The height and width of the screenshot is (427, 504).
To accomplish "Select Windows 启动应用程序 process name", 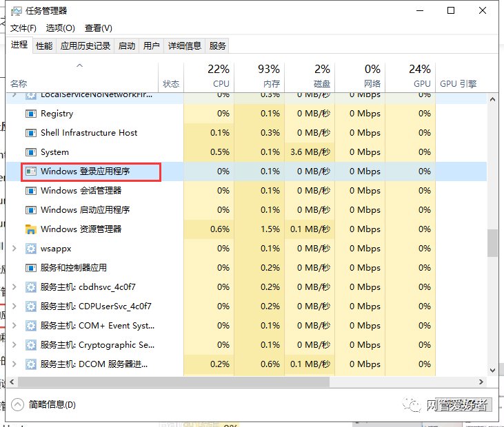I will point(85,210).
